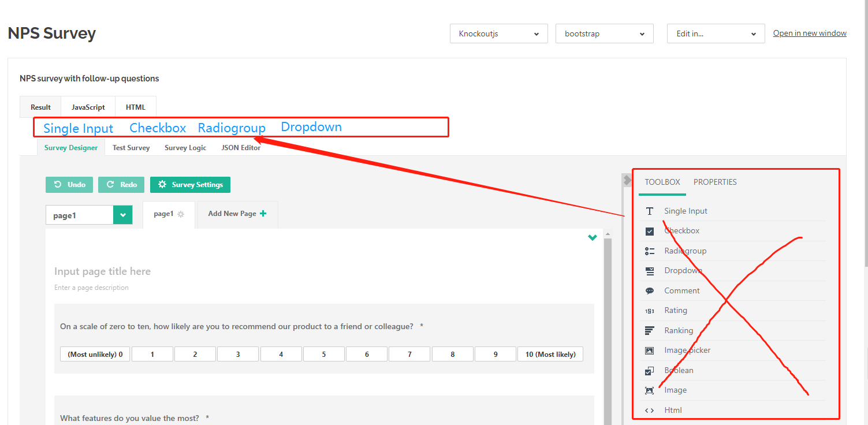The image size is (868, 425).
Task: Select the Dropdown tool icon
Action: [x=649, y=270]
